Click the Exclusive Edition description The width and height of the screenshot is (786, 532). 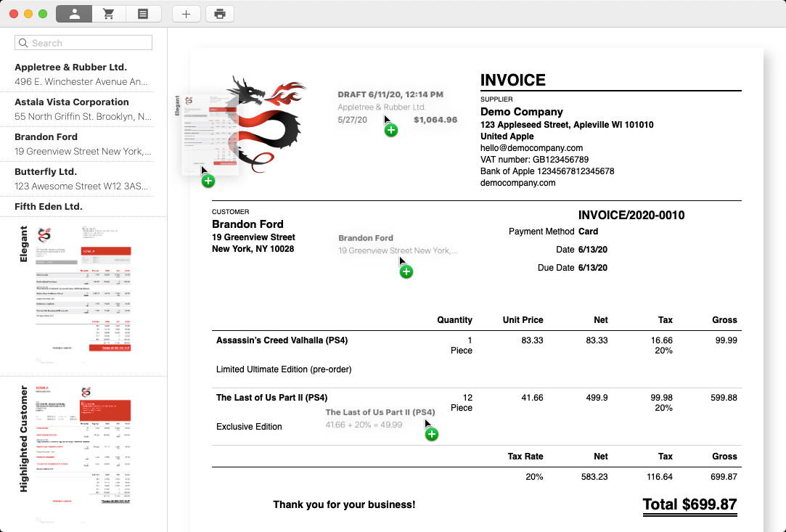[249, 427]
